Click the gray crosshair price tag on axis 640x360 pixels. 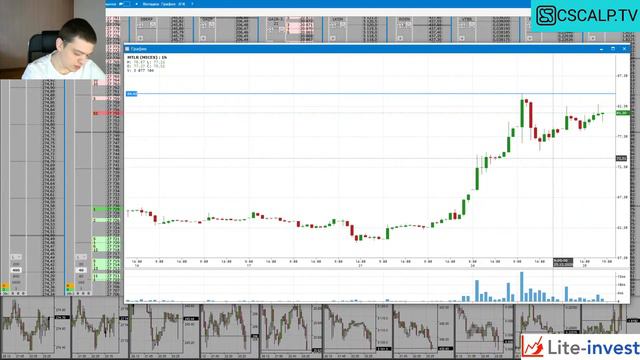pyautogui.click(x=621, y=158)
